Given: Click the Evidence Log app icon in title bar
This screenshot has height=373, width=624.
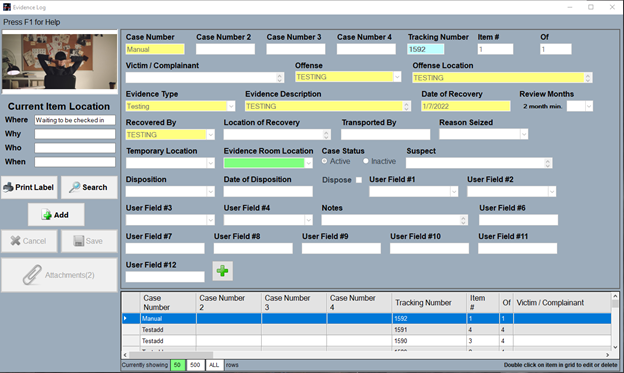Looking at the screenshot, I should click(7, 7).
